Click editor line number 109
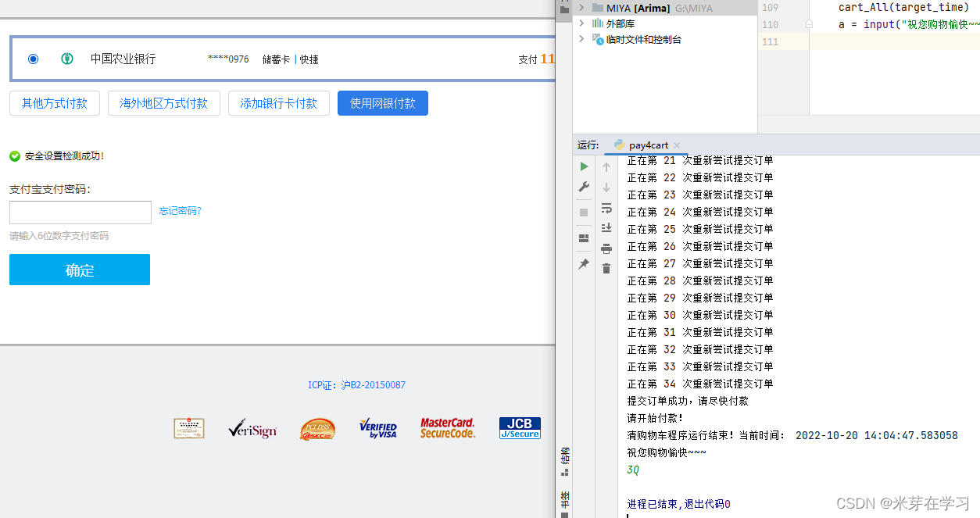Screen dimensions: 980x518 coord(770,8)
